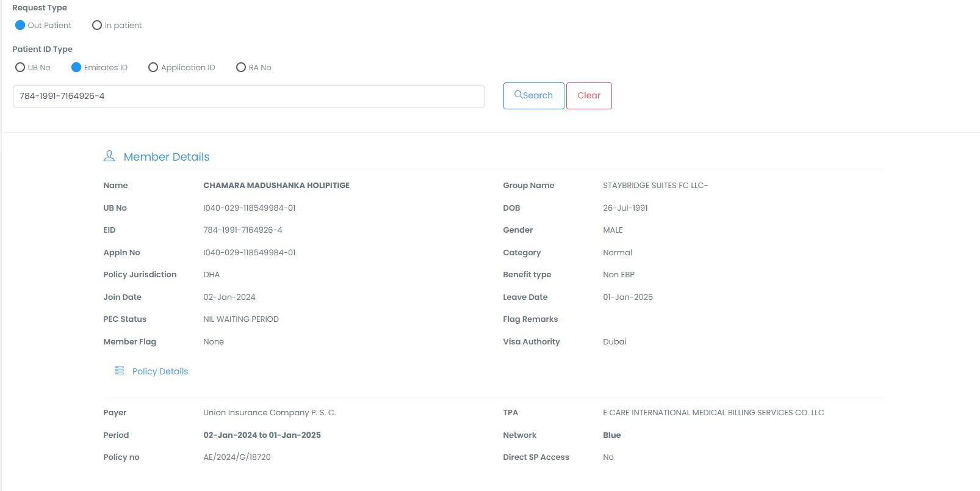Choose Emirates ID as patient ID type

coord(76,67)
